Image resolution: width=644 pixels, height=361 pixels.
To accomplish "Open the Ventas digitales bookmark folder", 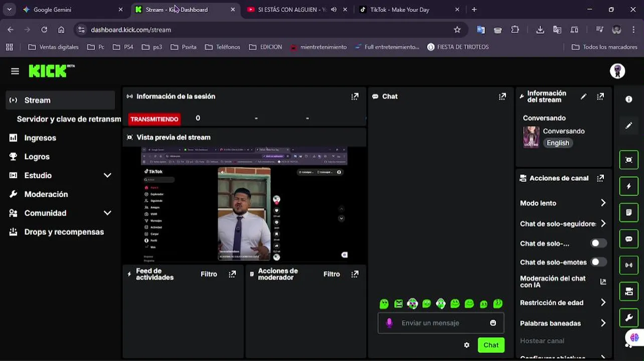I will pyautogui.click(x=54, y=47).
